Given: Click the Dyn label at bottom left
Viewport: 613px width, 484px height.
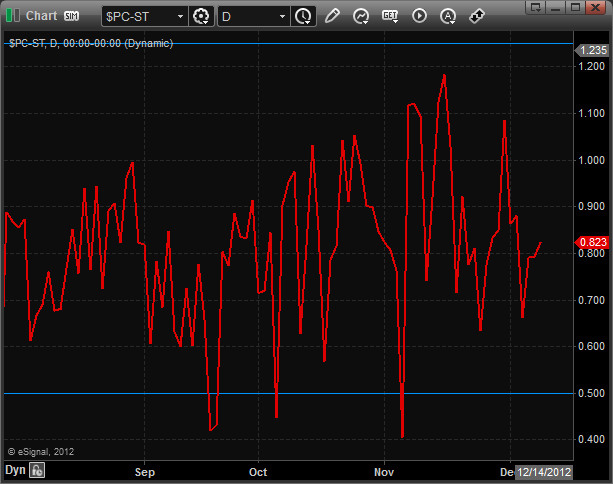Looking at the screenshot, I should click(x=15, y=470).
